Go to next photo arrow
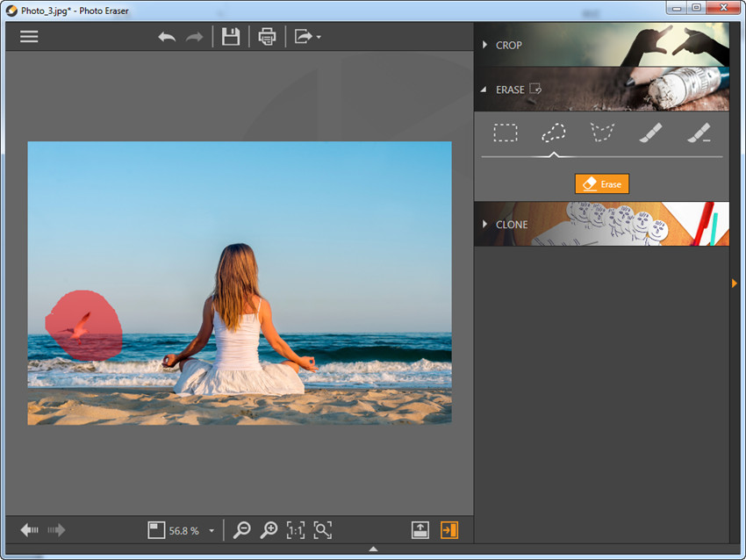Screen dimensions: 746x560 (56, 529)
